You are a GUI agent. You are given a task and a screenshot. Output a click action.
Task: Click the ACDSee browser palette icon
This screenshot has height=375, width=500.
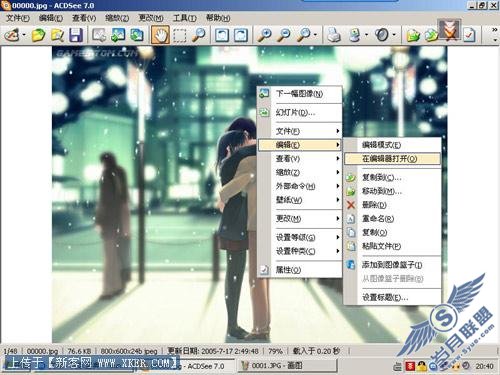tap(11, 35)
